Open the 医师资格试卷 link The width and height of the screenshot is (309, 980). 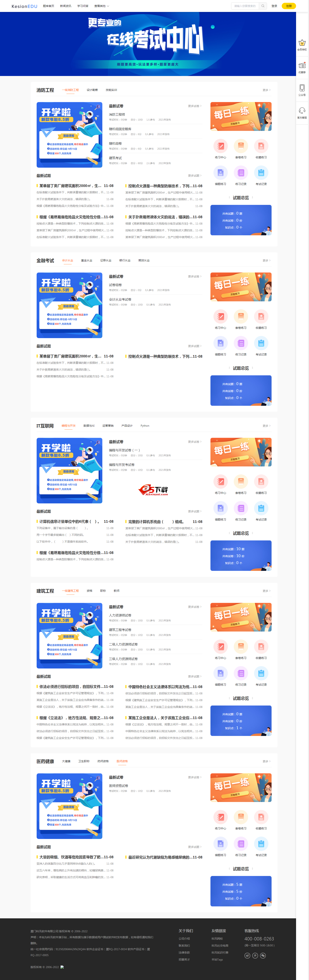coord(118,786)
